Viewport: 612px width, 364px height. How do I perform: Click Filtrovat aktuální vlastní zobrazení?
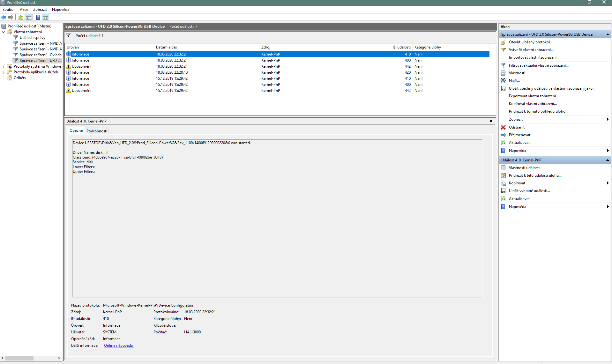point(538,65)
